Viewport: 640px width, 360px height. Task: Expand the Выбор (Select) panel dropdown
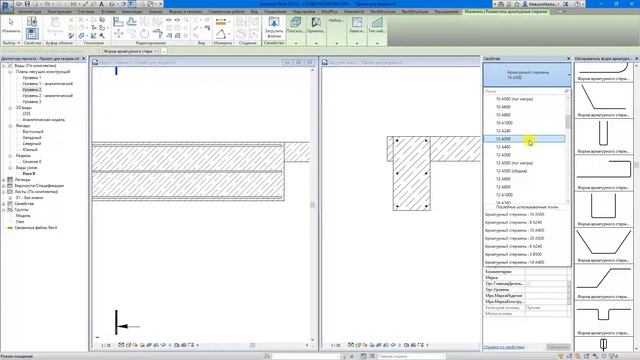11,43
